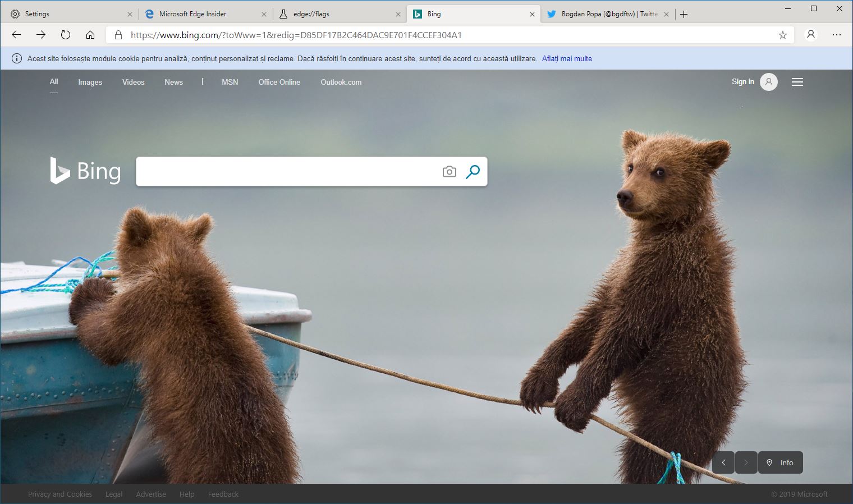Close the Bing tab

(532, 15)
